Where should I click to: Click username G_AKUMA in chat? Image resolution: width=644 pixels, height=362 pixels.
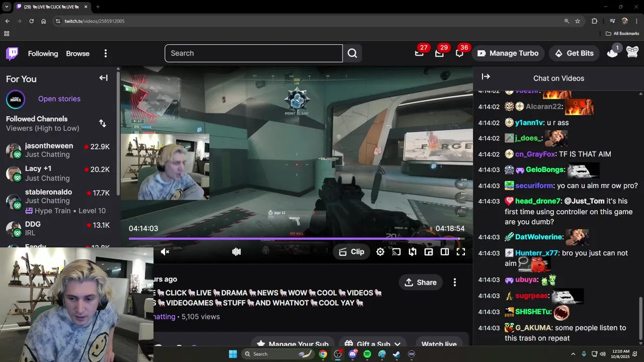click(x=533, y=328)
